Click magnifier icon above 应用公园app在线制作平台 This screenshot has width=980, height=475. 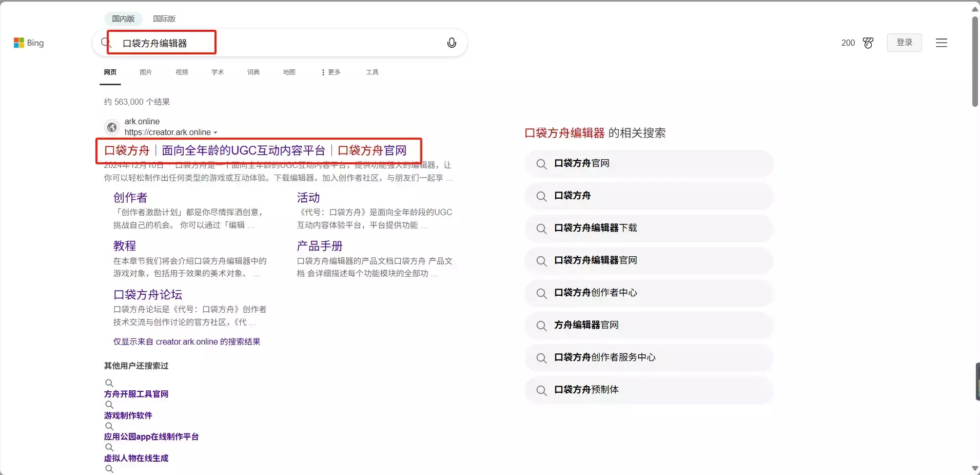point(109,426)
